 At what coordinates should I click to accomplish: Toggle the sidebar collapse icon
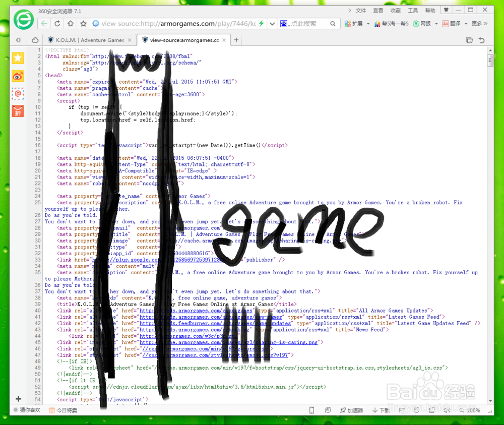pos(19,40)
